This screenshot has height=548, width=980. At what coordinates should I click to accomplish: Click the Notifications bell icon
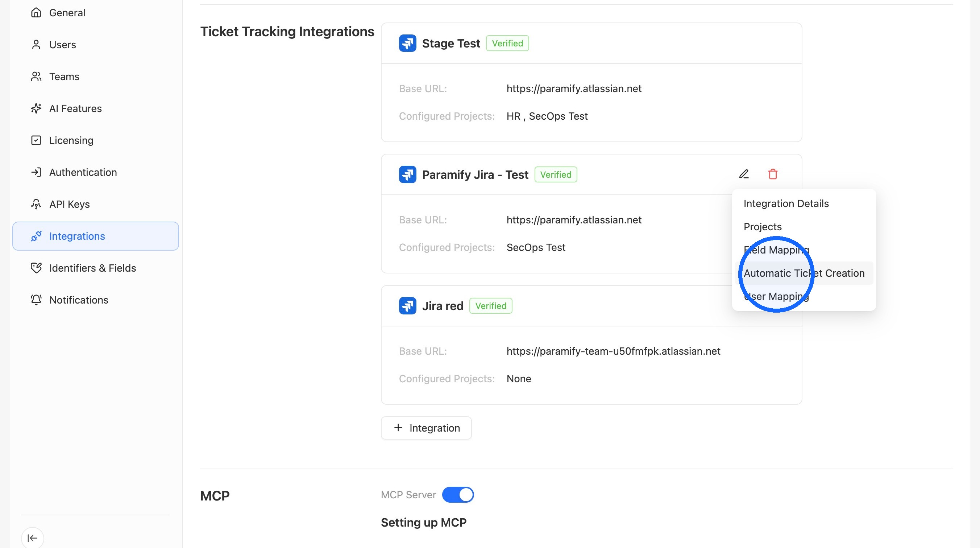pos(36,300)
